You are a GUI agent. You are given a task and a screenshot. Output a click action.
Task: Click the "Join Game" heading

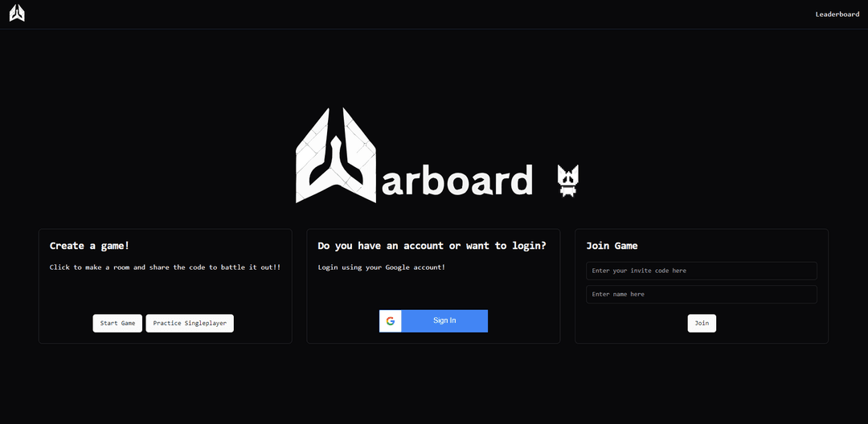(612, 246)
